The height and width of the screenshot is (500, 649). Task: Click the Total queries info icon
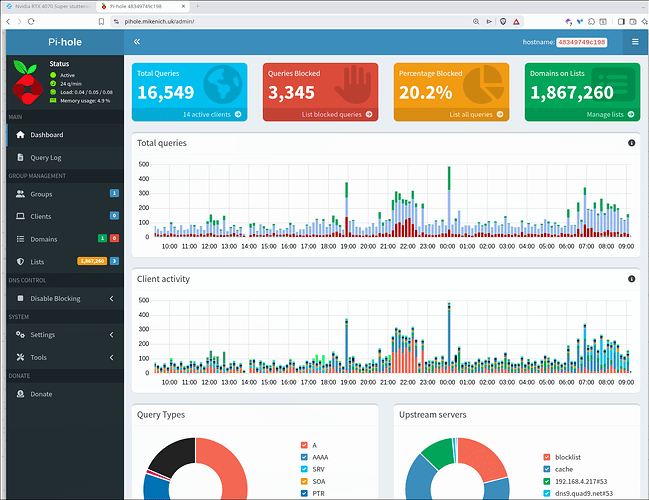click(x=631, y=143)
